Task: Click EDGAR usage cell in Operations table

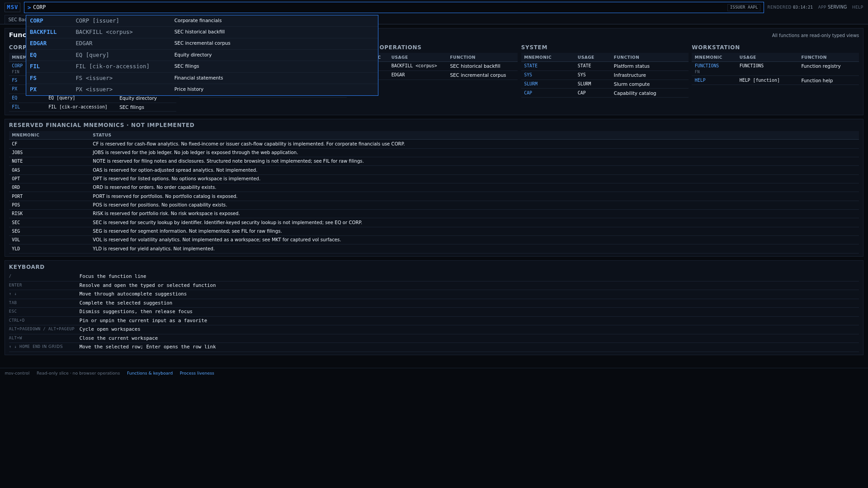Action: [398, 75]
